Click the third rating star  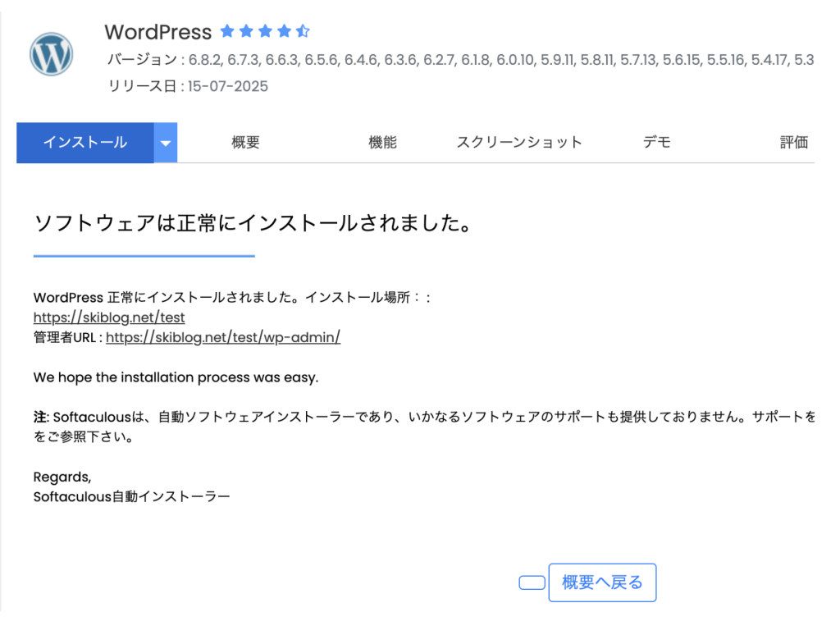[265, 32]
